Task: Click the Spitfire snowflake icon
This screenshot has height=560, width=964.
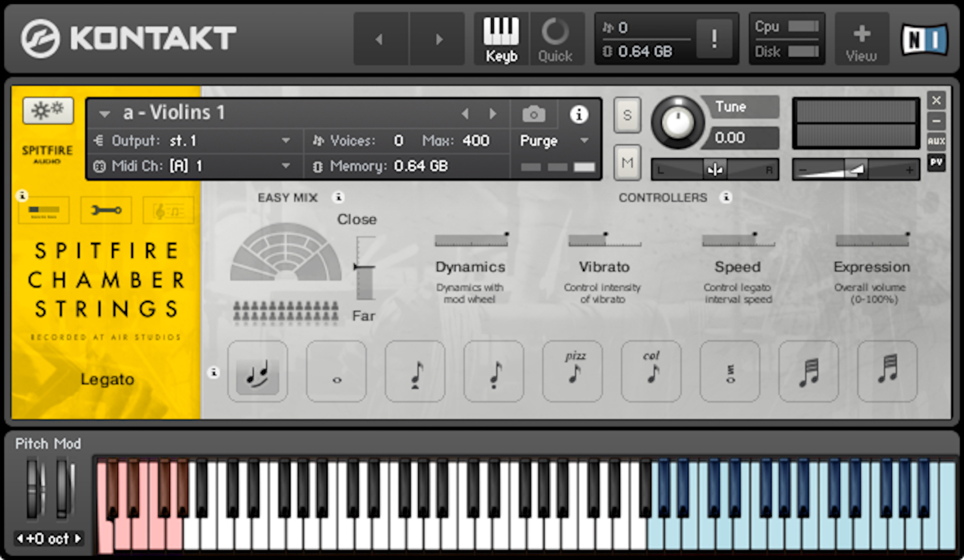Action: click(x=48, y=110)
